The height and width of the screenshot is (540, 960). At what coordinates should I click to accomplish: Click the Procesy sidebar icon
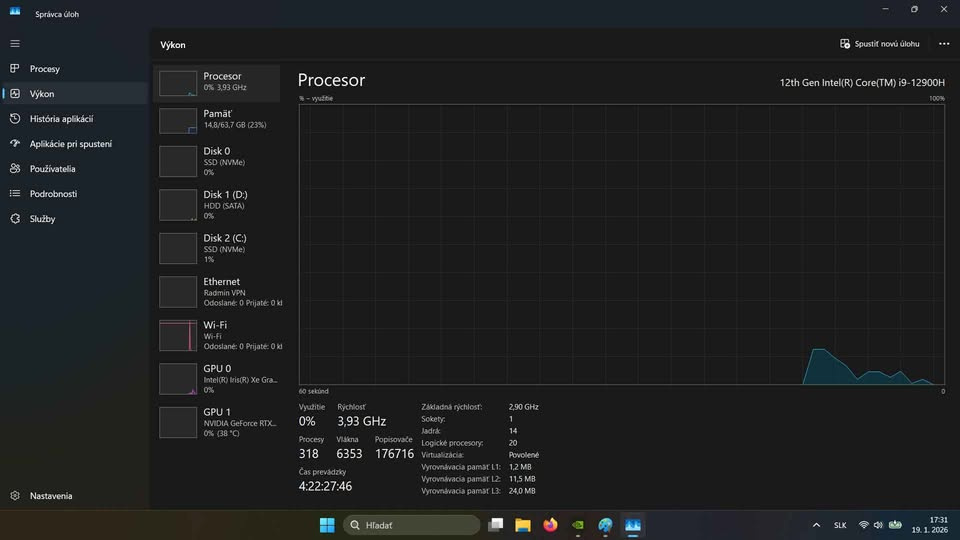point(15,69)
